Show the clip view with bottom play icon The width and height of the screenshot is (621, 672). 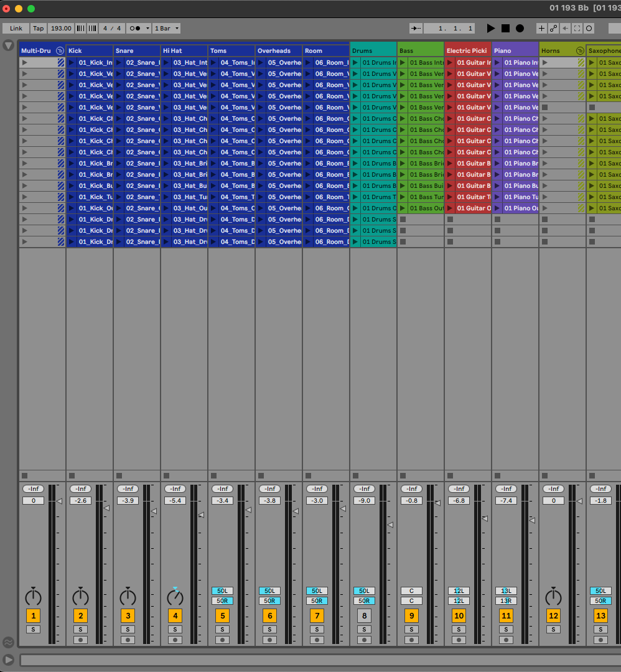(x=8, y=660)
